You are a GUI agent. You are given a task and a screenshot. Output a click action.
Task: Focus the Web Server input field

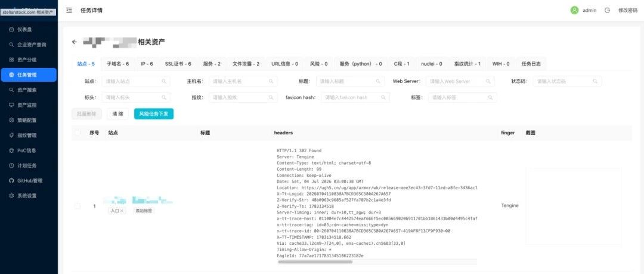(460, 81)
